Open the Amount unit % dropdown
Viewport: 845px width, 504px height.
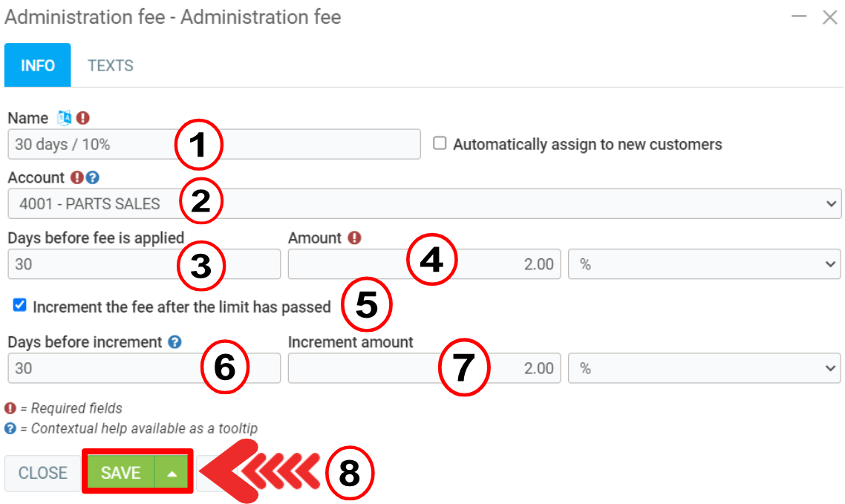(703, 264)
